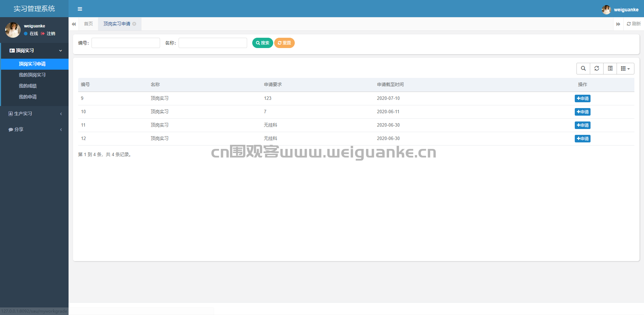Expand the 生产实习 sidebar menu
Screen dimensions: 644x315
tap(34, 114)
